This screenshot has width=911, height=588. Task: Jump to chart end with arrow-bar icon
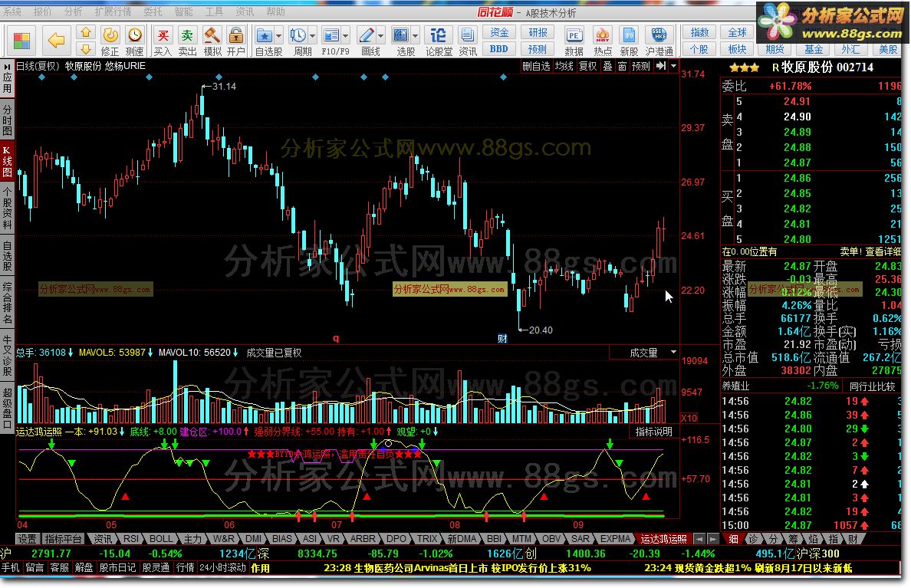click(x=660, y=66)
